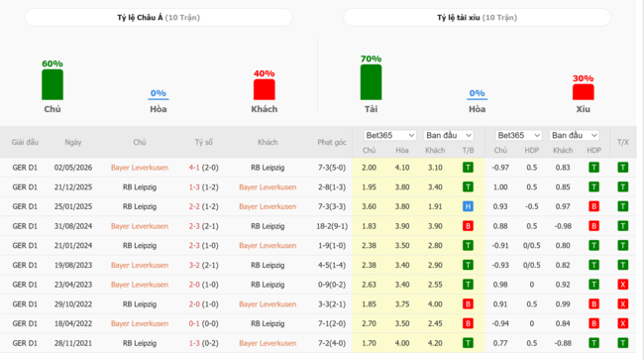Click the HDP red B icon in 18/04/2022 row
The image size is (644, 360).
(593, 323)
